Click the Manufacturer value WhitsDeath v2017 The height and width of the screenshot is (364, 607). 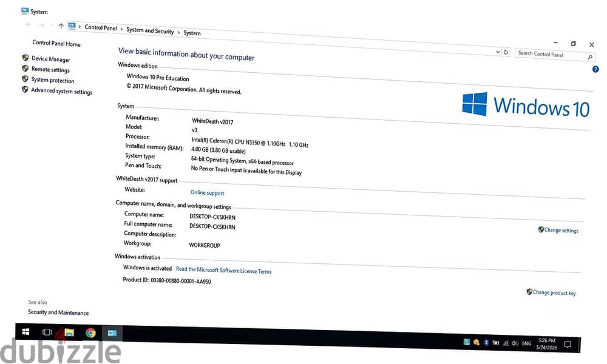point(212,121)
